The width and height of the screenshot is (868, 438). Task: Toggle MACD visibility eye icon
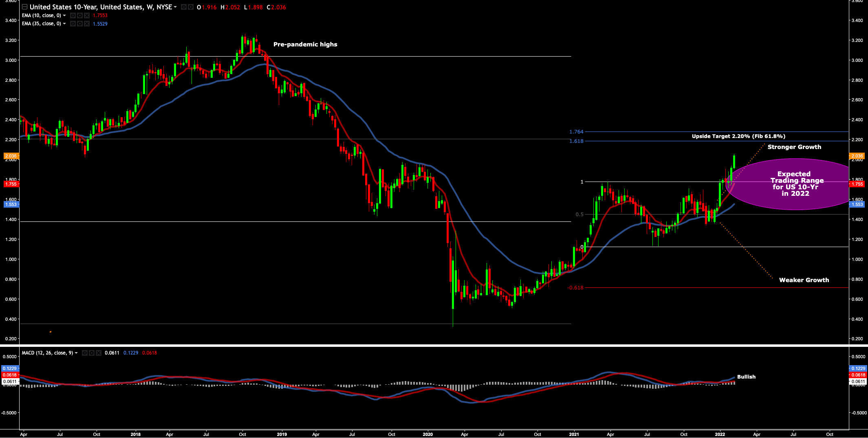coord(84,353)
